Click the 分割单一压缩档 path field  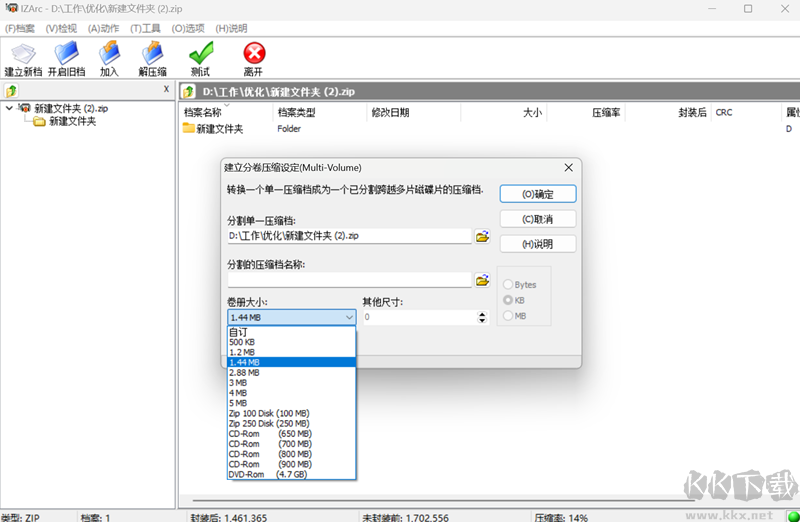[349, 236]
